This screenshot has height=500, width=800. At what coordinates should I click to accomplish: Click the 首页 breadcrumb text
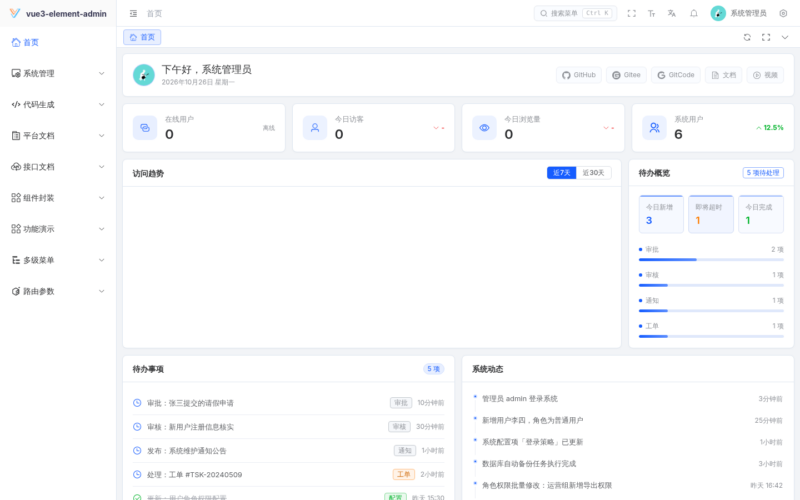(155, 13)
